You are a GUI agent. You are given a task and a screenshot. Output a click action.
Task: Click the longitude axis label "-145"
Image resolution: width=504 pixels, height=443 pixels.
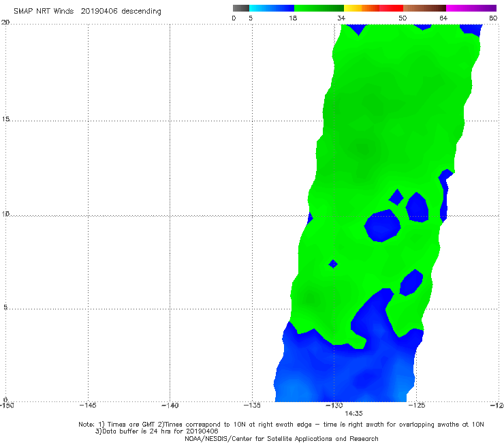[88, 406]
